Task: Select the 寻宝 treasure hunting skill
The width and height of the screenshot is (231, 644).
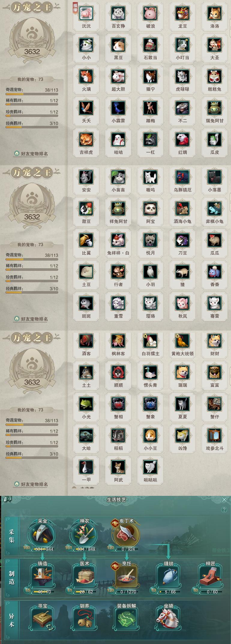Action: pos(42,619)
